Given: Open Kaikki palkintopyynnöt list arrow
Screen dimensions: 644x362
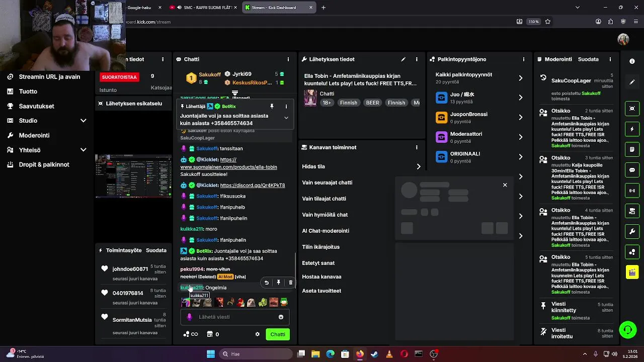Looking at the screenshot, I should click(x=520, y=78).
